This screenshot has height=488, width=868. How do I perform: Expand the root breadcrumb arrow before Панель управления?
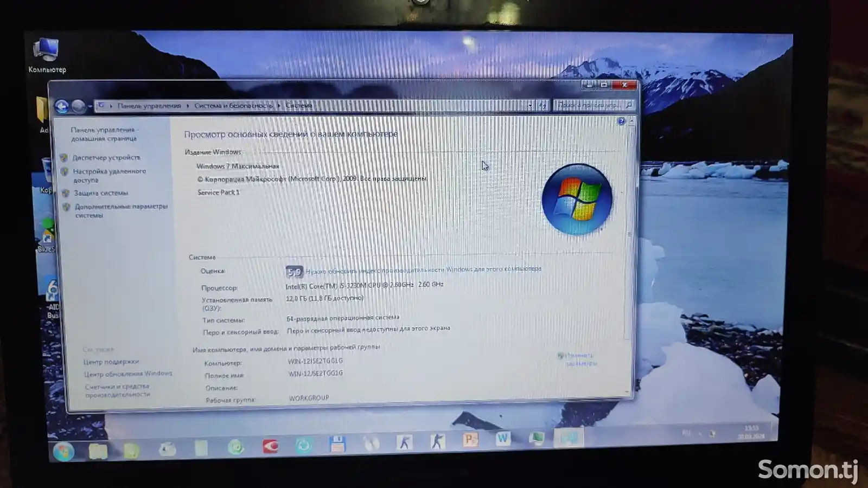[x=111, y=106]
